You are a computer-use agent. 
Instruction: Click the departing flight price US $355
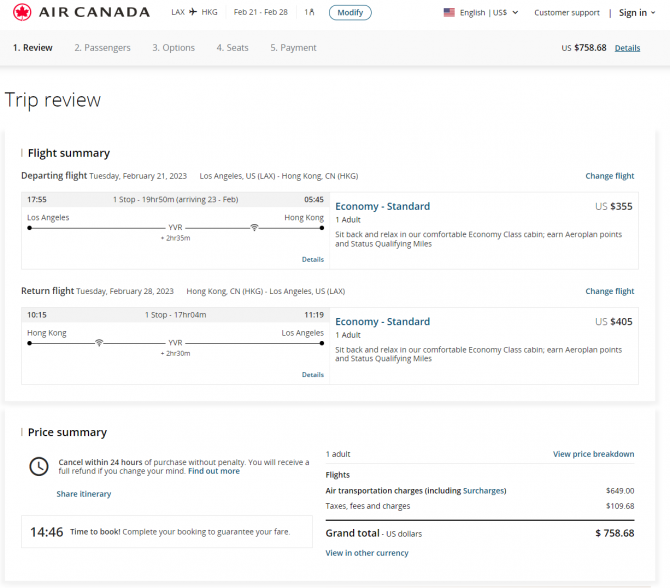point(614,206)
